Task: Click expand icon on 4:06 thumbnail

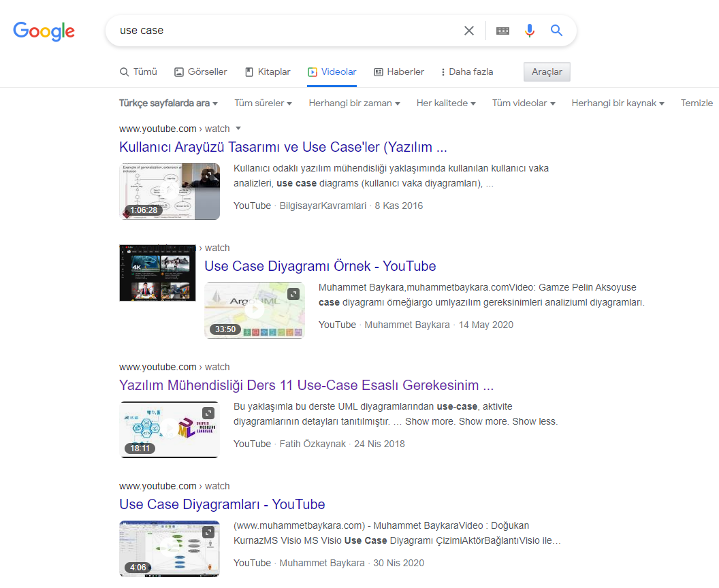Action: 208,532
